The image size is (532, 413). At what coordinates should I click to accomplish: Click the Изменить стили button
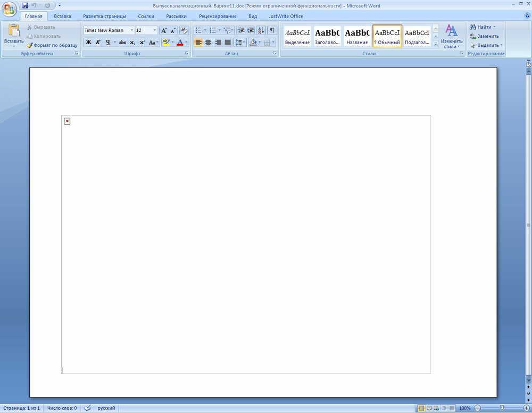[451, 36]
